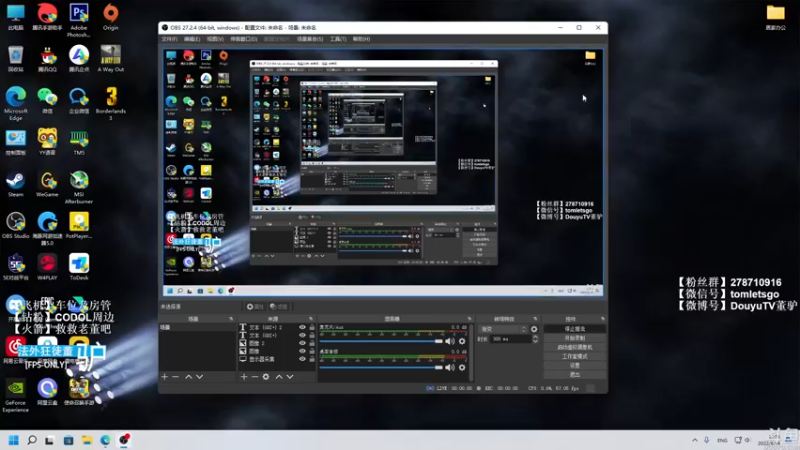Toggle lock on 文本 (GDI+) source

pos(312,335)
